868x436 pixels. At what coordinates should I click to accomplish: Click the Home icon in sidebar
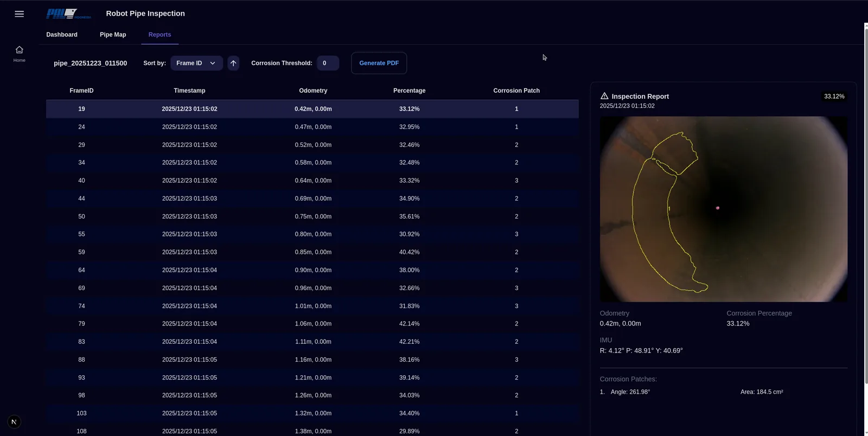pos(19,50)
